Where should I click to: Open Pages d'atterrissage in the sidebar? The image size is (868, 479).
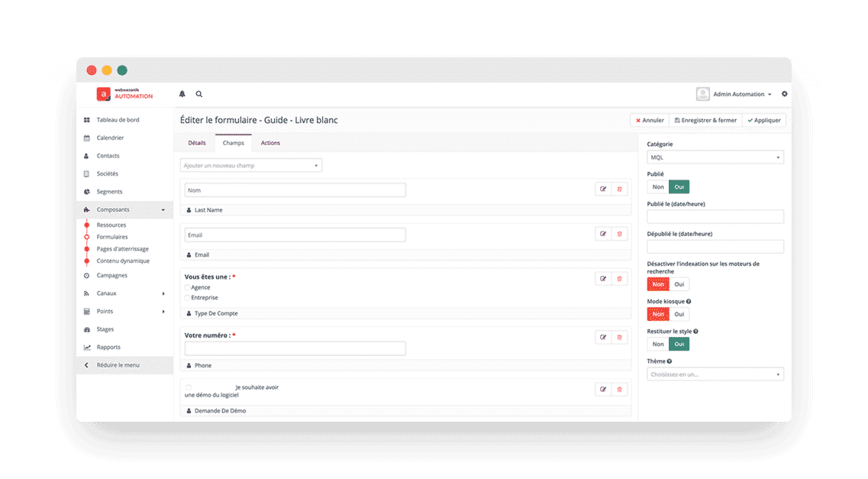(122, 249)
